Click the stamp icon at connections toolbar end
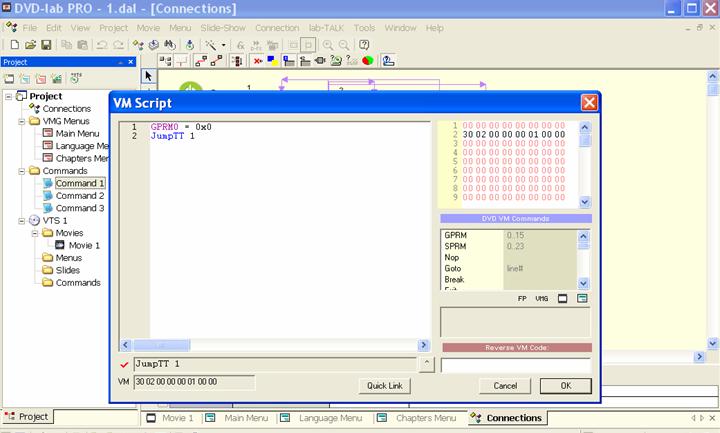This screenshot has height=433, width=720. pos(388,61)
